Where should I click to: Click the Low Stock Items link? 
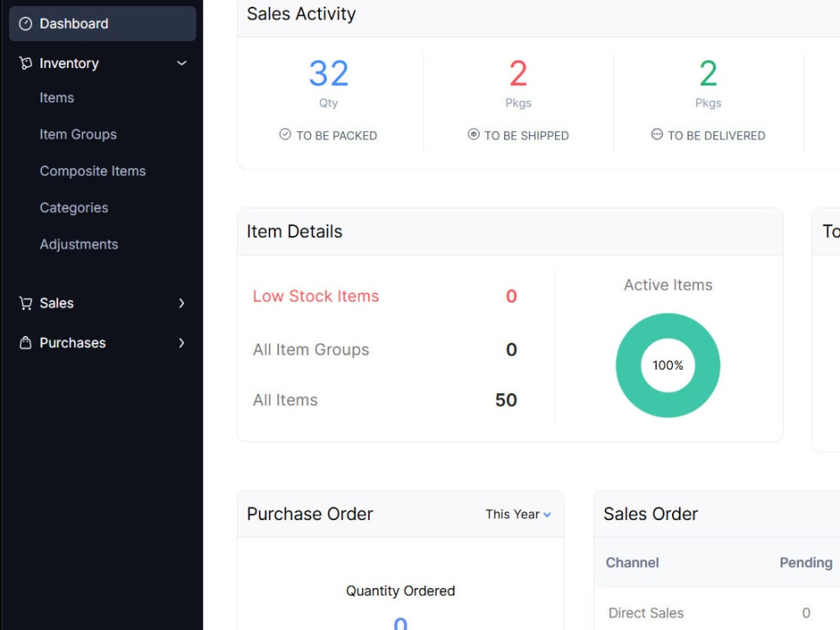click(x=316, y=297)
